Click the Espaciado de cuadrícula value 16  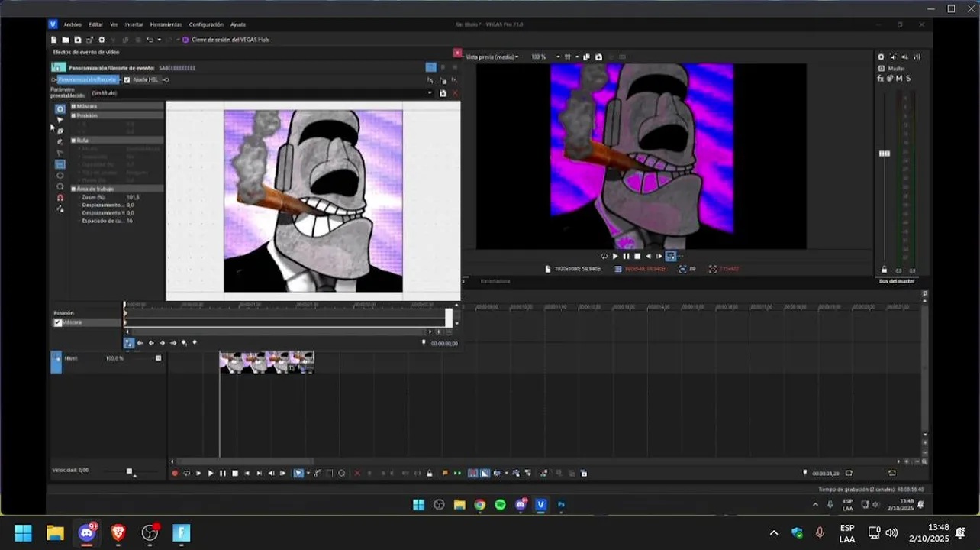130,221
